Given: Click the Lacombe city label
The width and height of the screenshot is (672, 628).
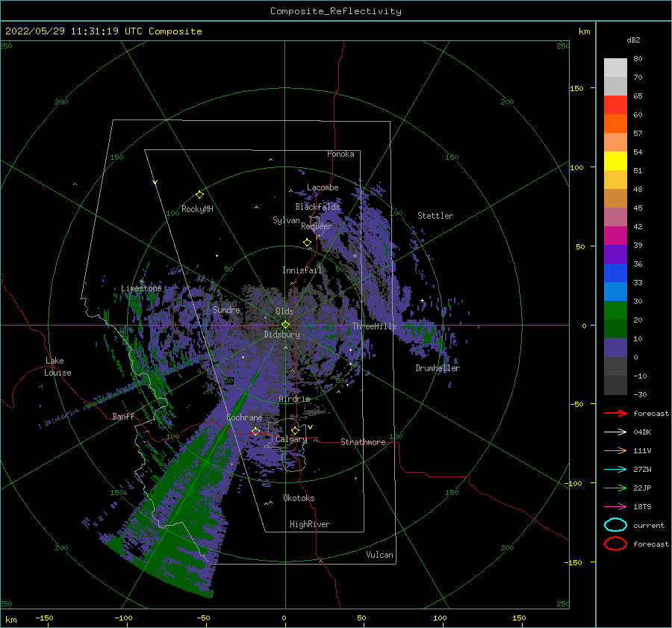Looking at the screenshot, I should pos(323,187).
